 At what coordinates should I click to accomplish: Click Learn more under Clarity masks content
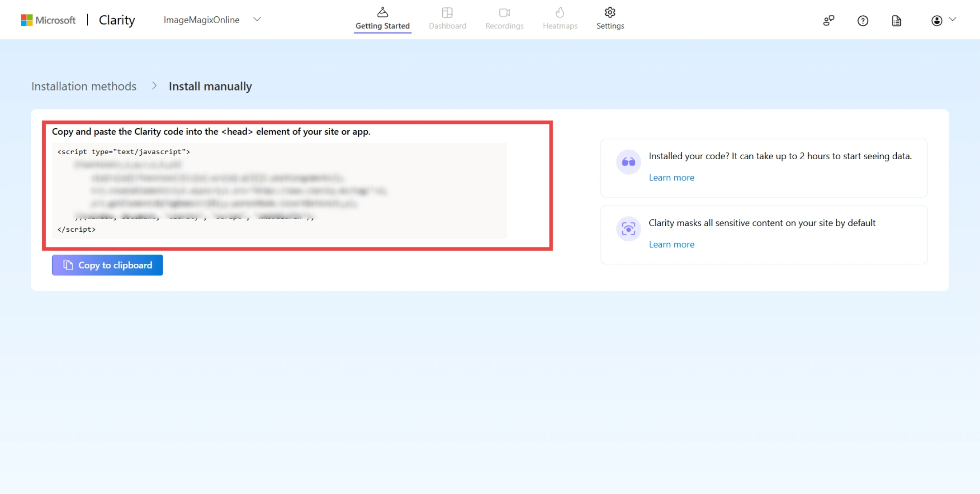pos(672,244)
